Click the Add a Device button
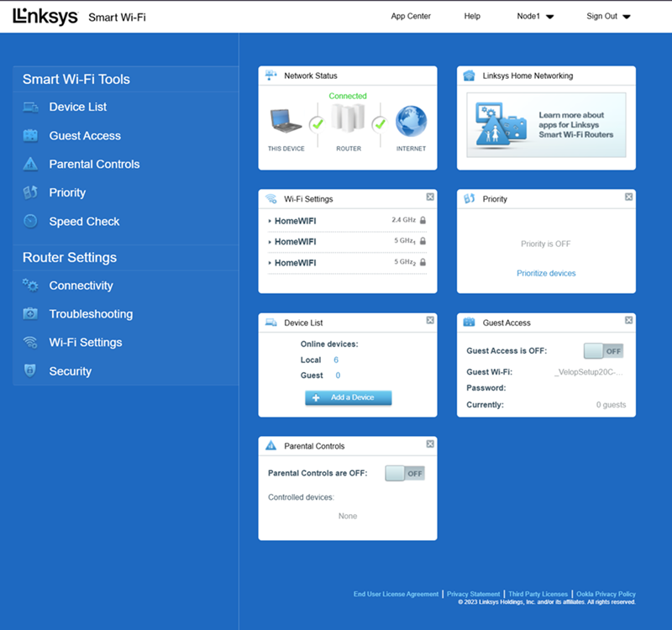Viewport: 672px width, 630px height. [348, 397]
